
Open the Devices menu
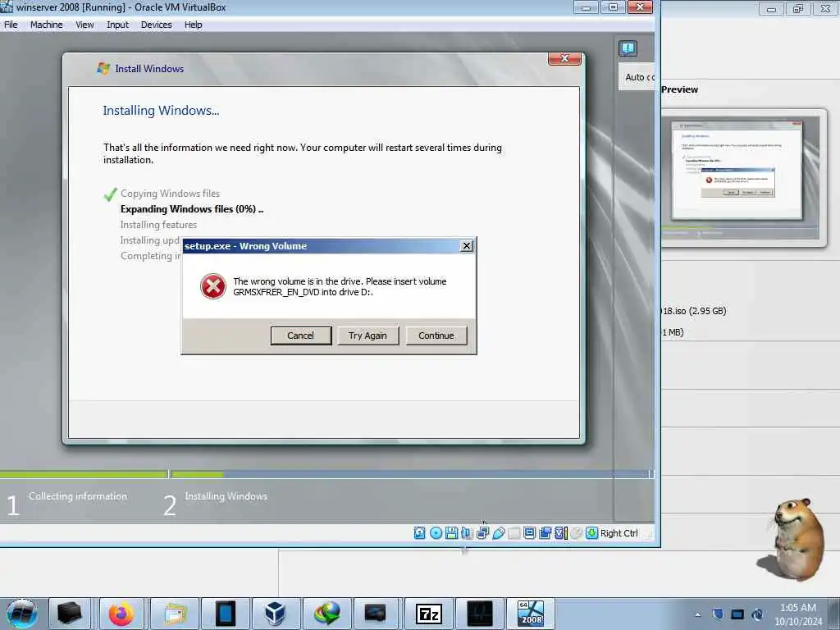pyautogui.click(x=157, y=25)
